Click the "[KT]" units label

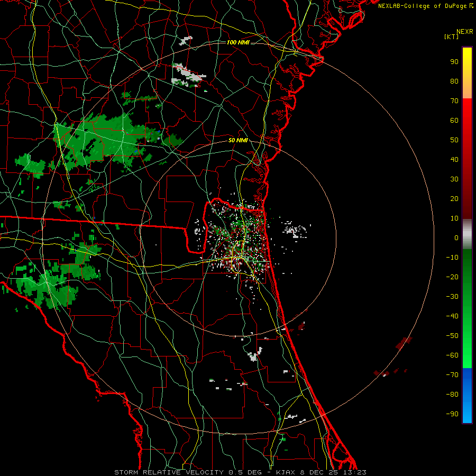(x=452, y=36)
